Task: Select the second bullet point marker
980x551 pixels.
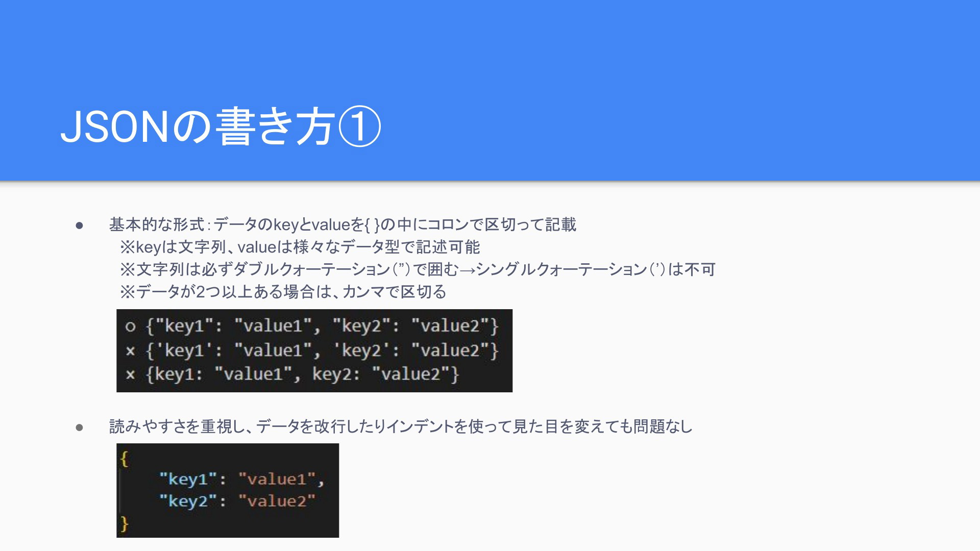Action: click(79, 427)
